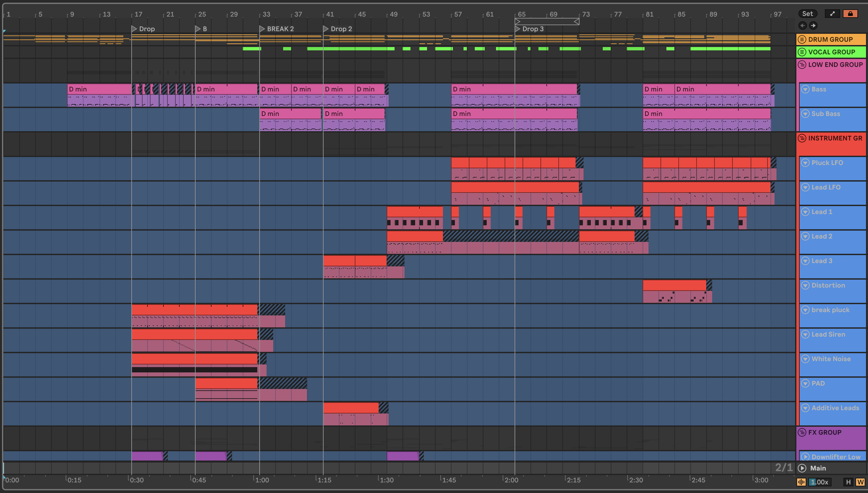Select the Bass track name
Screen dimensions: 868x493
click(x=819, y=89)
